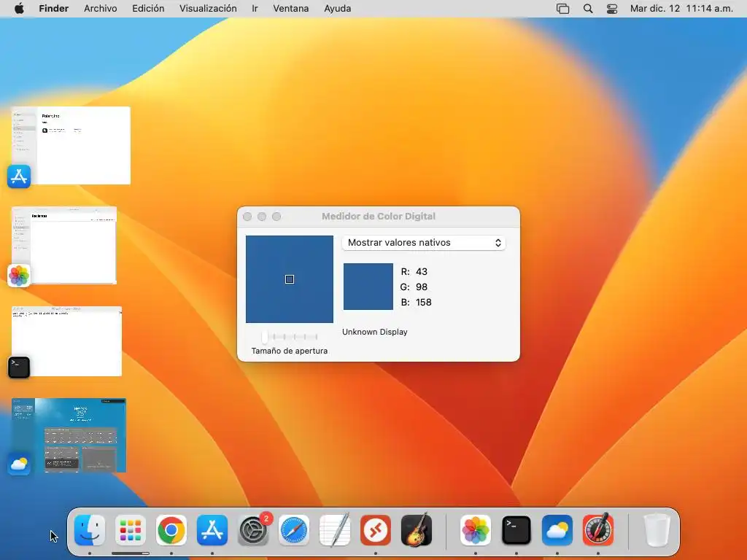Open the Archivo menu
The height and width of the screenshot is (560, 747).
[101, 9]
